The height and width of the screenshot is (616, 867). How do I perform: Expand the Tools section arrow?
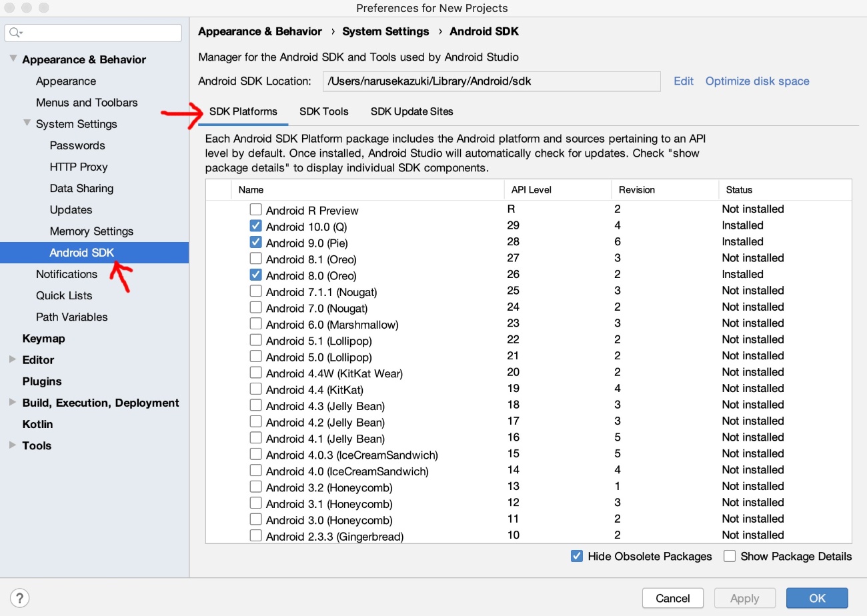[x=13, y=445]
